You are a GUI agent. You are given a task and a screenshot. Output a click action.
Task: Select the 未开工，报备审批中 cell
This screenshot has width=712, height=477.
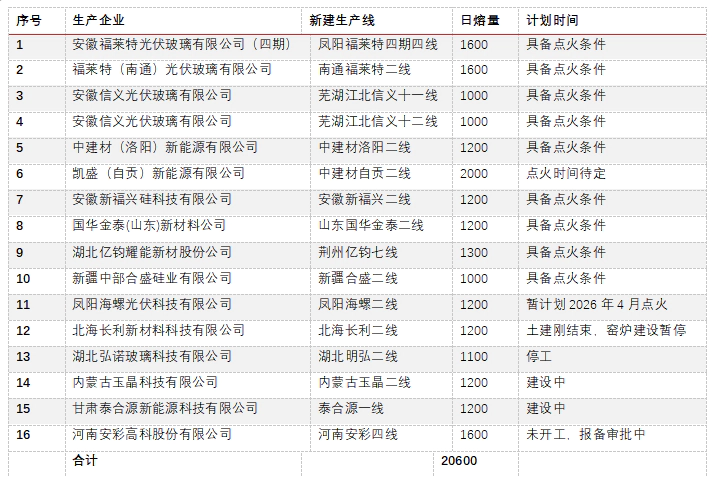click(586, 434)
